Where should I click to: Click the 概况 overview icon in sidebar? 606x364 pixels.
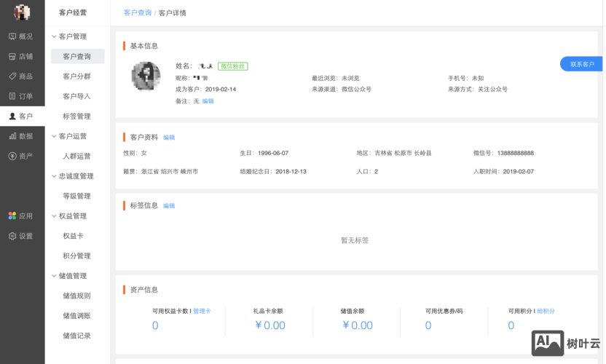(x=12, y=36)
